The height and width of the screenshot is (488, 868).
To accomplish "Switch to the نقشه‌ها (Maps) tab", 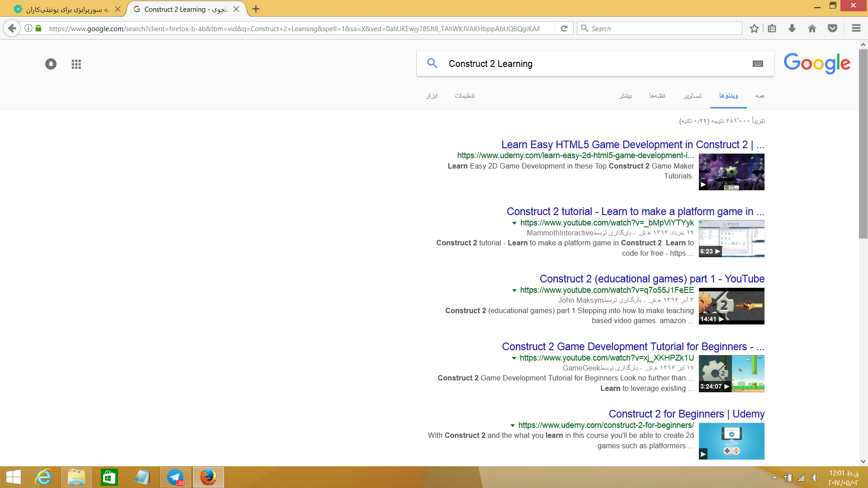I will [x=657, y=96].
